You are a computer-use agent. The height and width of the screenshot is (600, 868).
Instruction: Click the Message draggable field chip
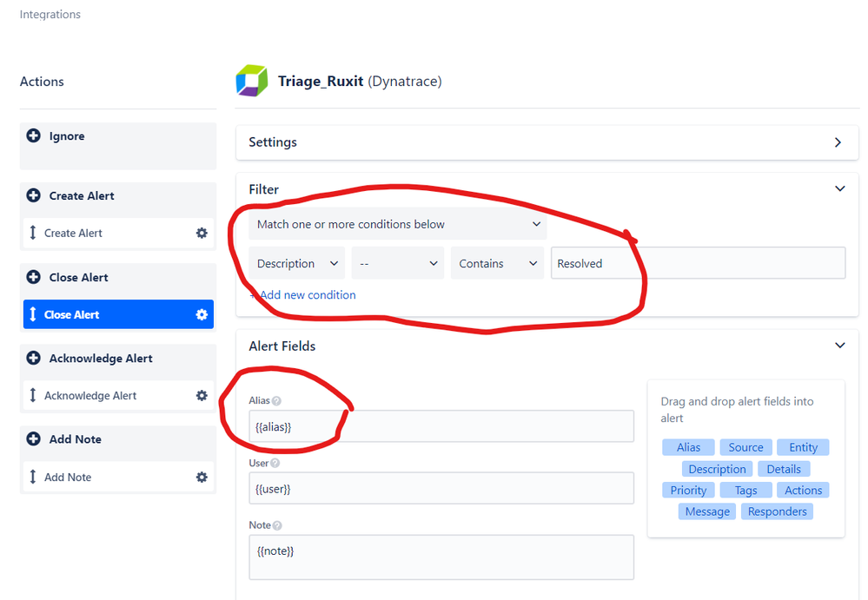pos(707,511)
